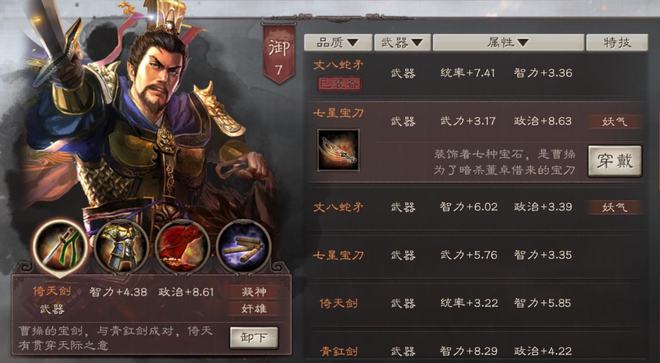Select the armor equipment slot icon
The image size is (660, 363).
tap(121, 247)
